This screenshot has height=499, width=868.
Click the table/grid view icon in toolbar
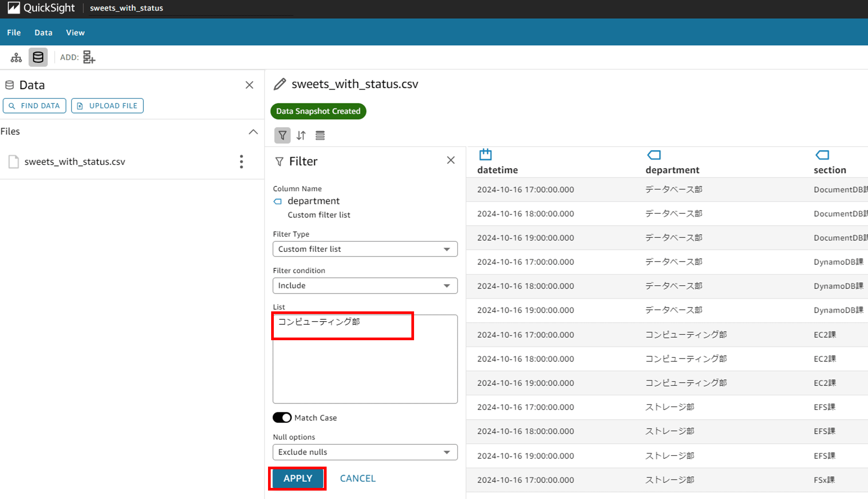point(320,135)
